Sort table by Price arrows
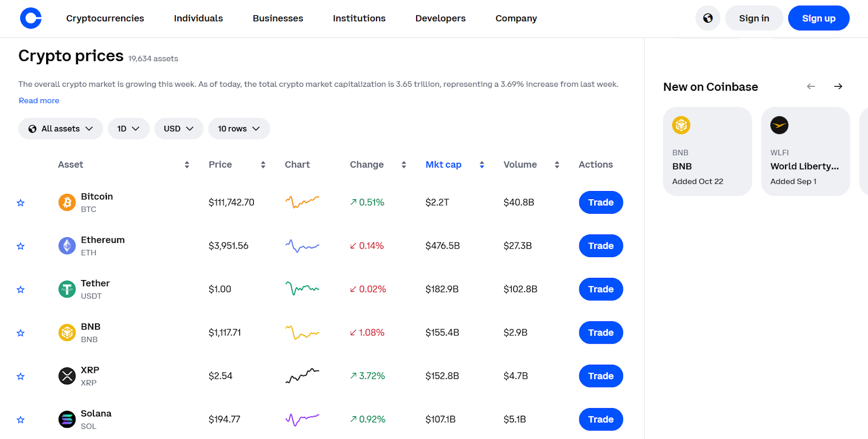This screenshot has width=868, height=439. pyautogui.click(x=263, y=164)
